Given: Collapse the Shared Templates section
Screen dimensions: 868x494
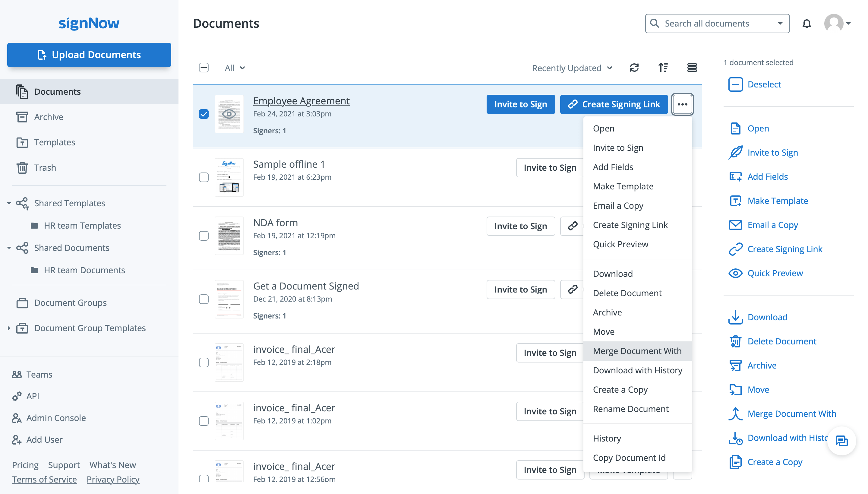Looking at the screenshot, I should pos(9,203).
